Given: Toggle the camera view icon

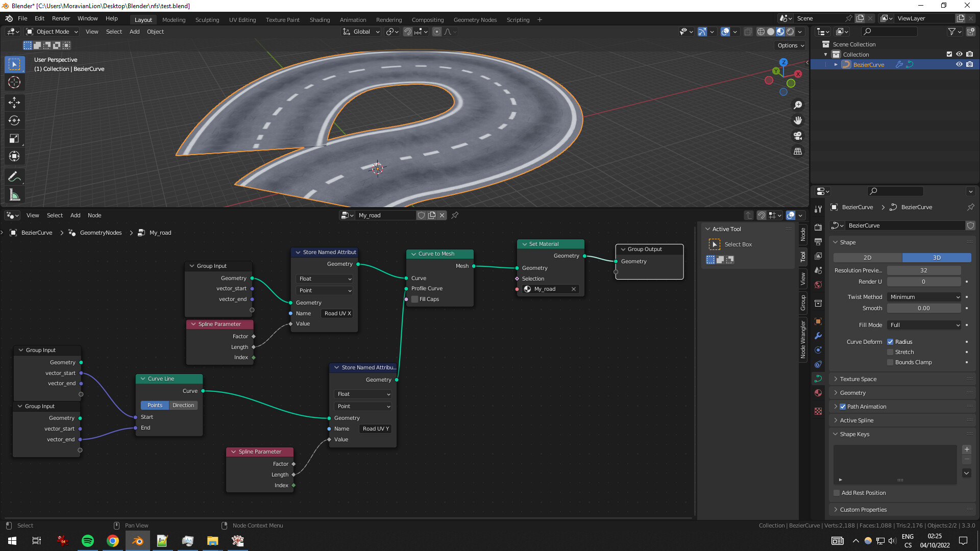Looking at the screenshot, I should (798, 136).
